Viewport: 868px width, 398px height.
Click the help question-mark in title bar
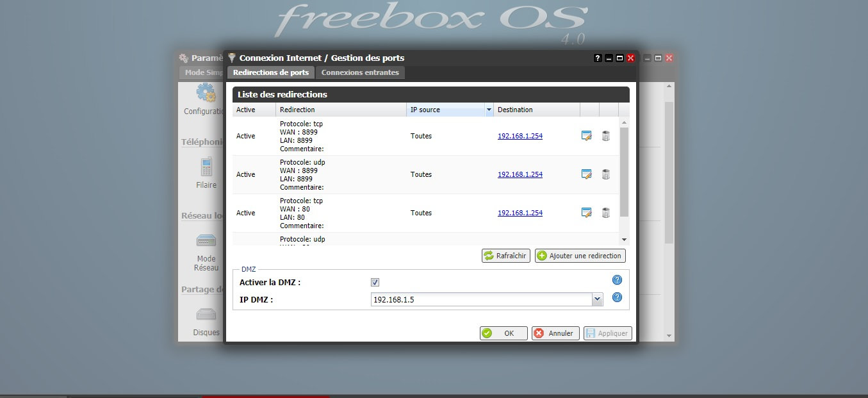(x=598, y=58)
